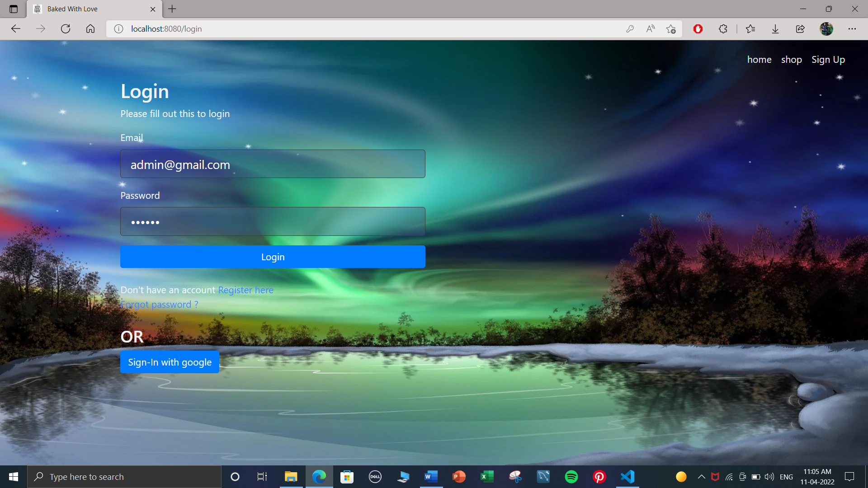Focus the Password input field
This screenshot has width=868, height=488.
coord(273,221)
